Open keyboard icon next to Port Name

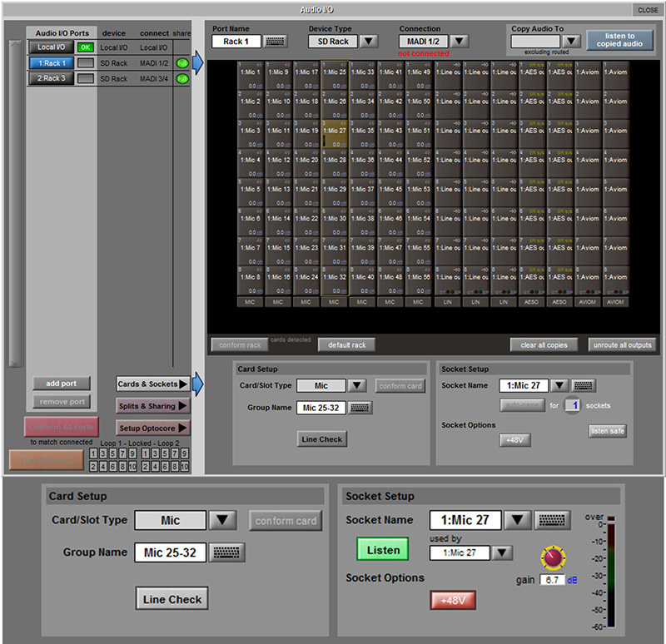click(x=275, y=41)
